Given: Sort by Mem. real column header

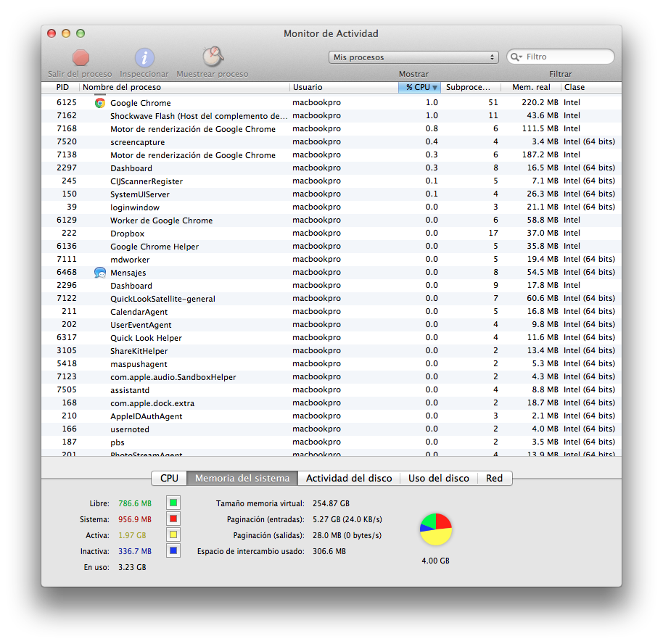Looking at the screenshot, I should [531, 87].
